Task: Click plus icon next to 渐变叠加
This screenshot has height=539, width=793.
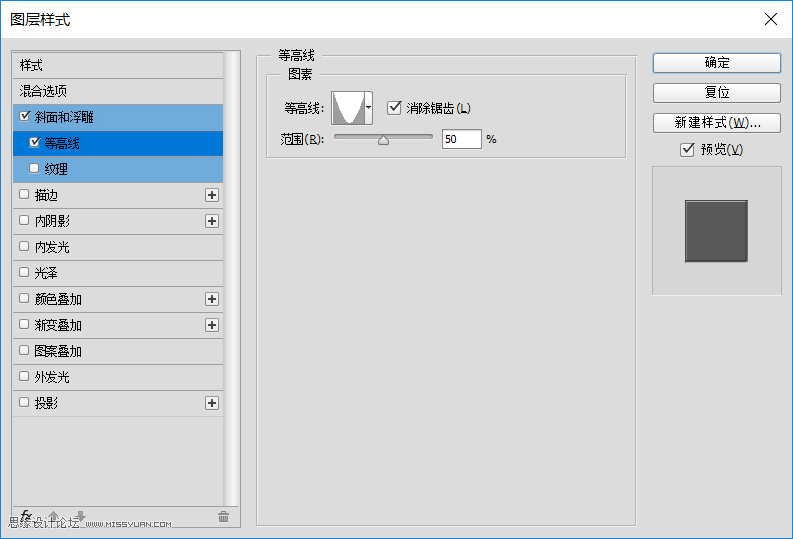Action: [211, 325]
